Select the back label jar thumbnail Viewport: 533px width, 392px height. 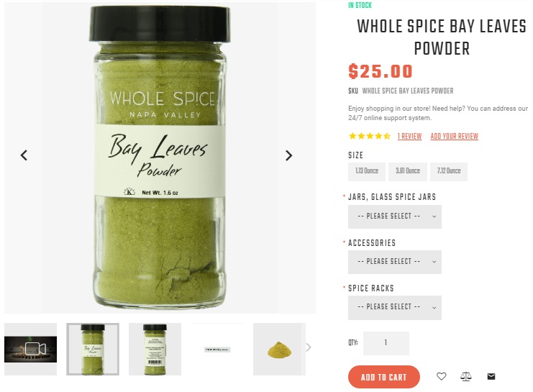(x=155, y=349)
